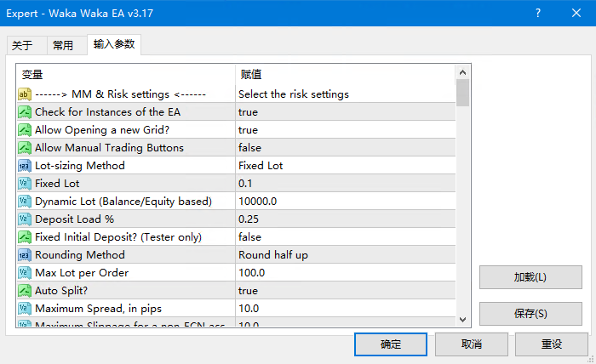Click the boolean icon beside Auto Split

tap(25, 290)
